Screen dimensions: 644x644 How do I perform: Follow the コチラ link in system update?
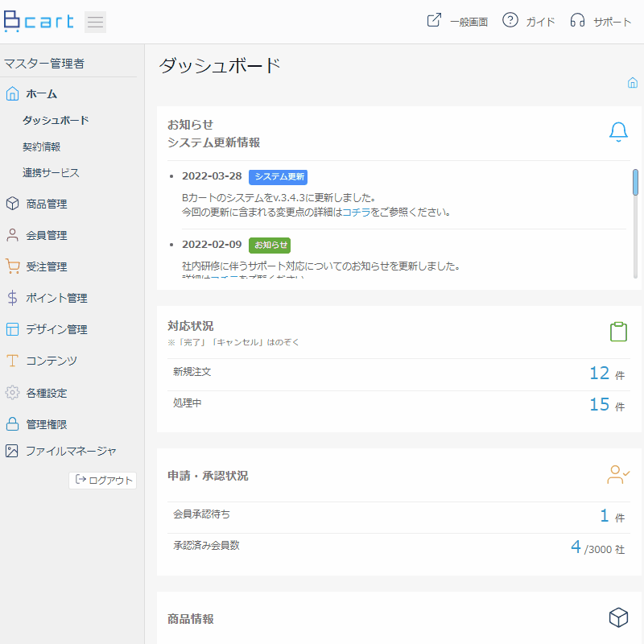tap(356, 213)
